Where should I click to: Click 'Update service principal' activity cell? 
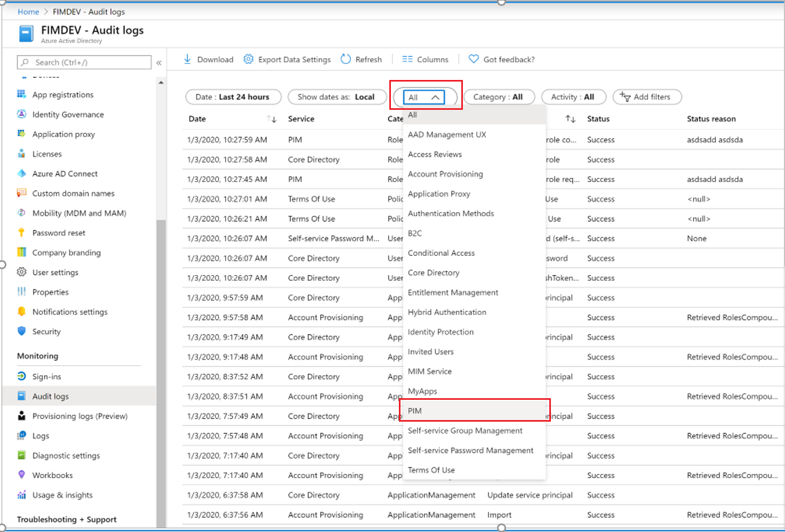[x=530, y=495]
